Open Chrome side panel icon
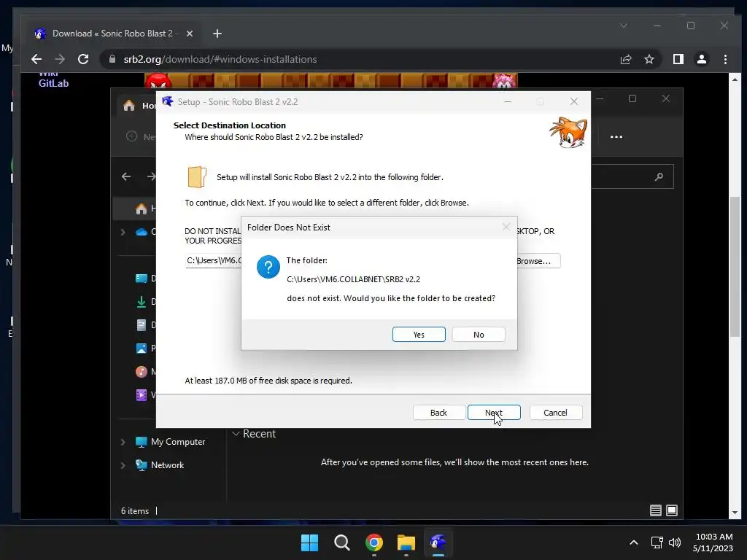This screenshot has width=747, height=560. tap(678, 59)
